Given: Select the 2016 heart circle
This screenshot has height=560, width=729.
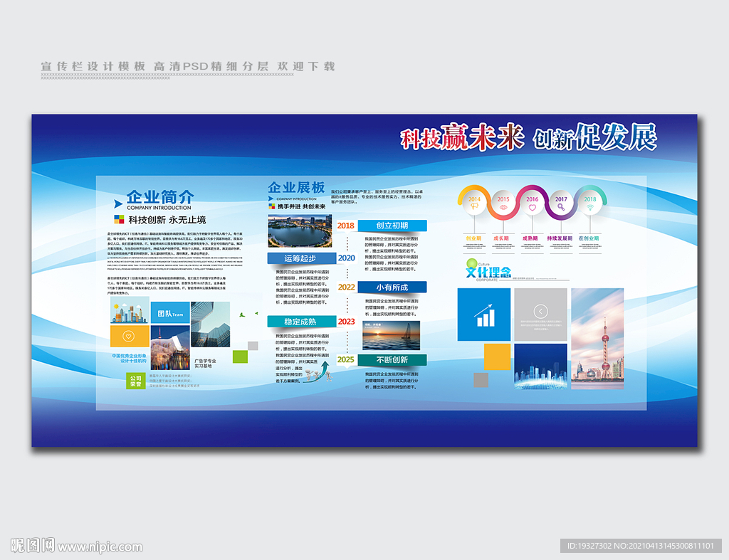Looking at the screenshot, I should click(533, 203).
